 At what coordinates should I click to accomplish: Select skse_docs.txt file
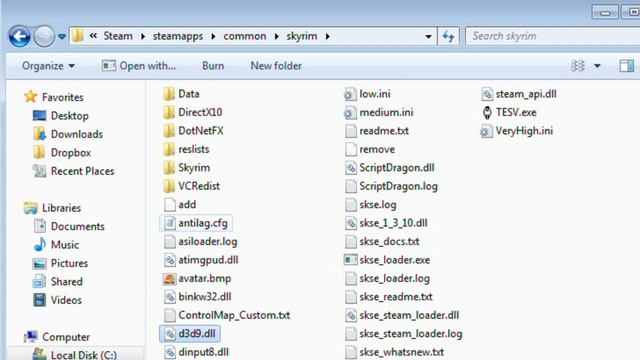coord(382,242)
